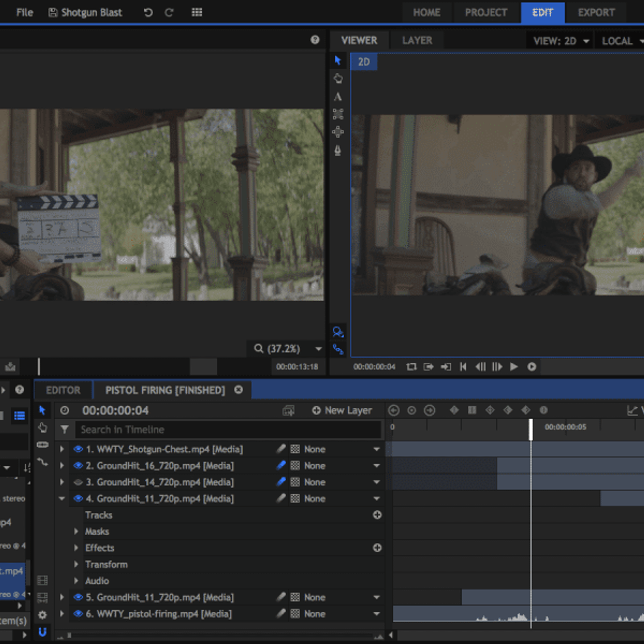Play the viewer footage

click(x=514, y=367)
